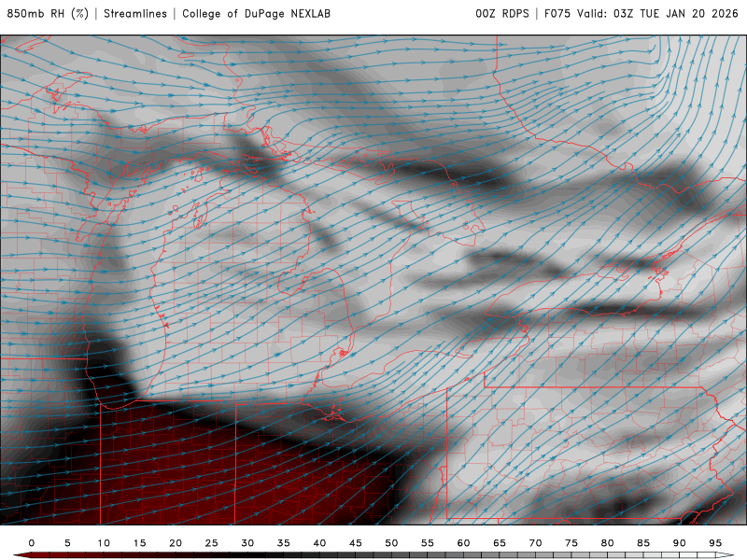The image size is (747, 560).
Task: Click the colorbar label "30"
Action: pos(247,543)
